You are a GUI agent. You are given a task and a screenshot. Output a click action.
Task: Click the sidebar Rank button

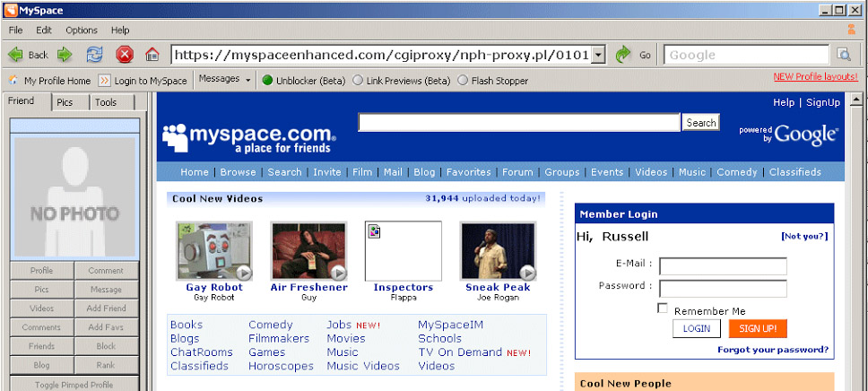pyautogui.click(x=106, y=365)
